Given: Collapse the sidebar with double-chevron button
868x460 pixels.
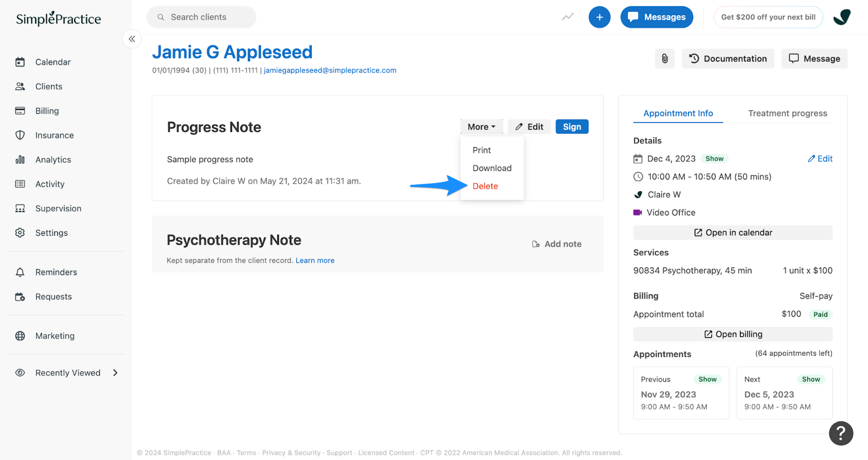Looking at the screenshot, I should click(x=132, y=39).
